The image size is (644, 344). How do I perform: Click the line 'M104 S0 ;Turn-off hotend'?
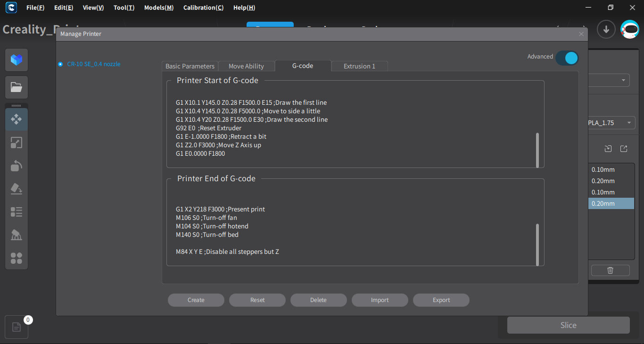click(212, 226)
